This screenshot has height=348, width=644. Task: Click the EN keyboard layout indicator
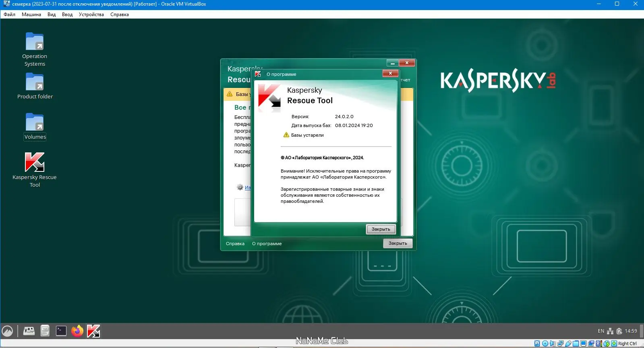[x=601, y=331]
